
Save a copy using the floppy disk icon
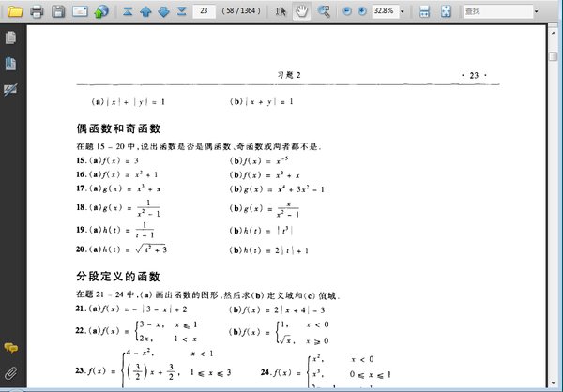point(58,11)
